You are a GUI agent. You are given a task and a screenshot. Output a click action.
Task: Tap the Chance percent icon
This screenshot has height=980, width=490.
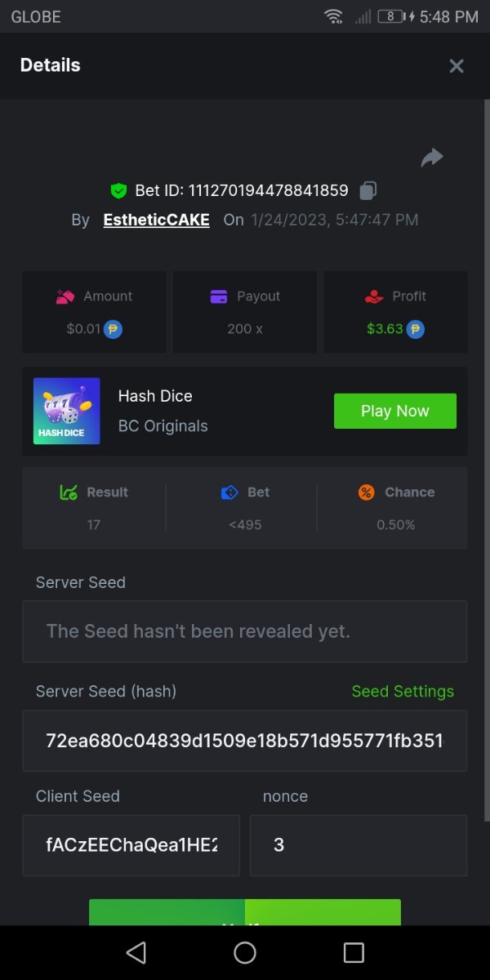pyautogui.click(x=367, y=492)
